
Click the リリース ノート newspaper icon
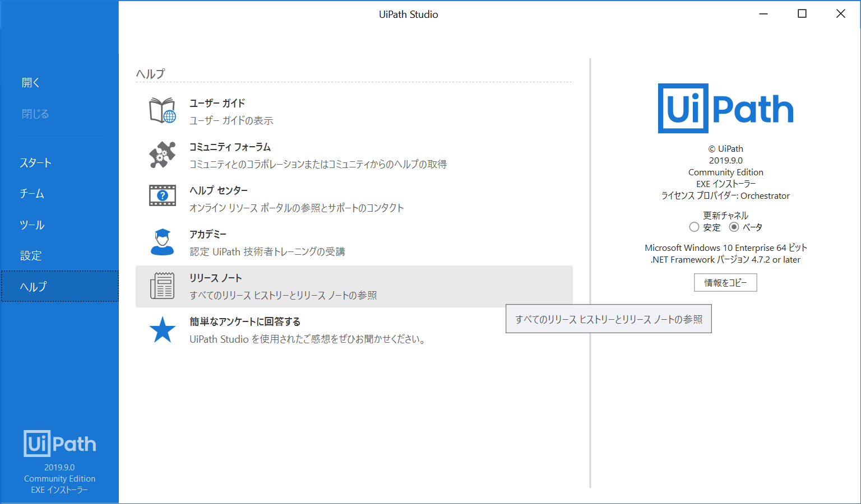tap(162, 286)
